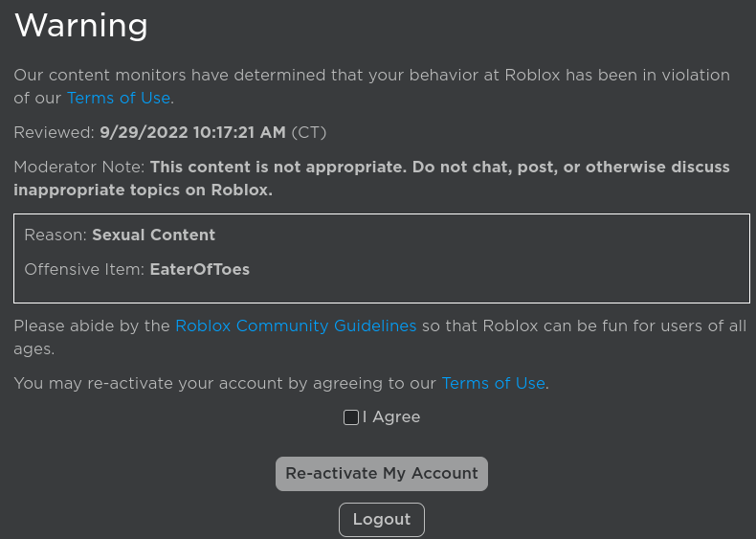
Task: Select the Sexual Content reason text
Action: tap(153, 235)
